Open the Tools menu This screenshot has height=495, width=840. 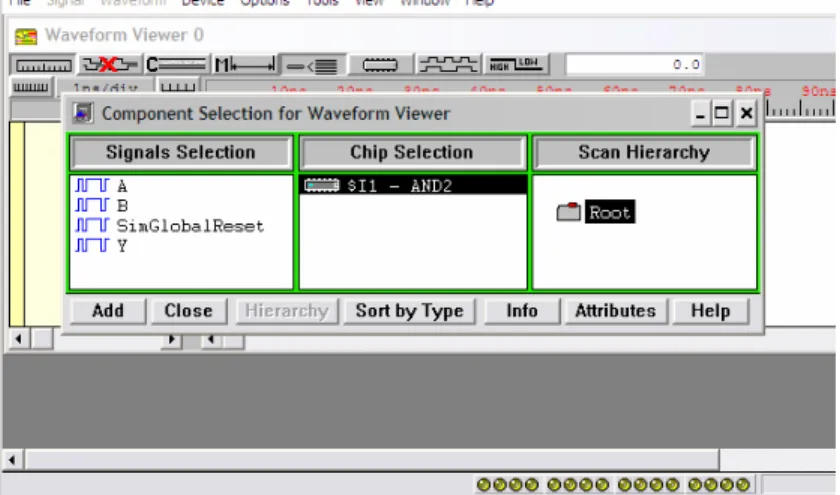(322, 3)
